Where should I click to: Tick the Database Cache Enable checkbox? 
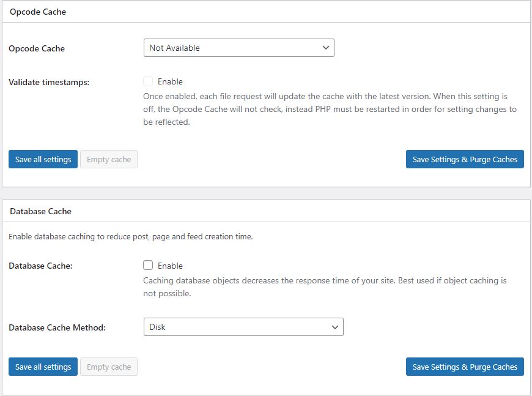(x=148, y=266)
